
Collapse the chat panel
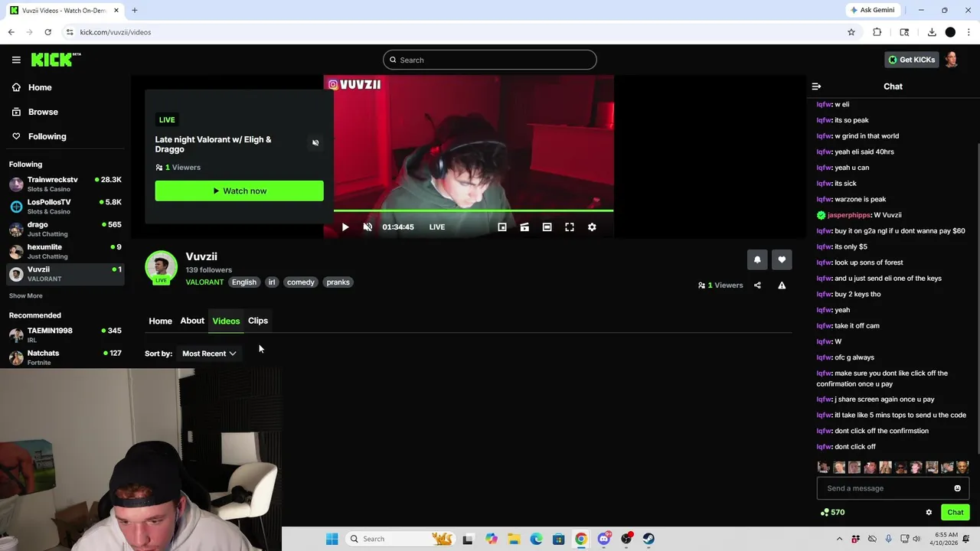(x=816, y=86)
